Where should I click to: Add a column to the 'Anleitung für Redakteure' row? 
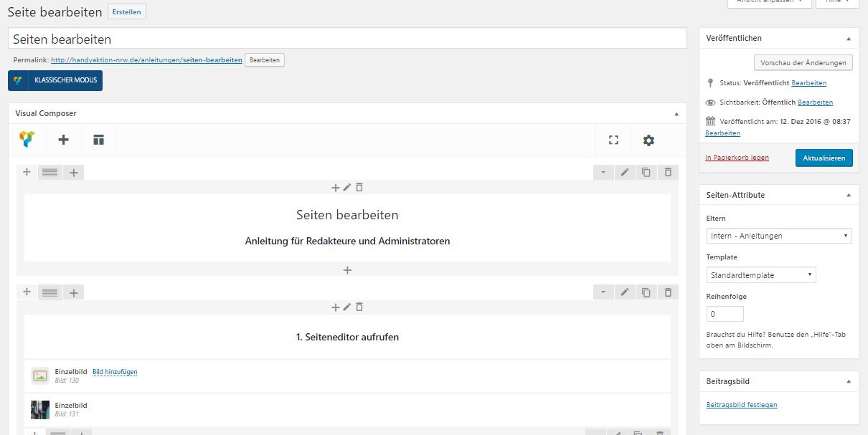pyautogui.click(x=74, y=173)
